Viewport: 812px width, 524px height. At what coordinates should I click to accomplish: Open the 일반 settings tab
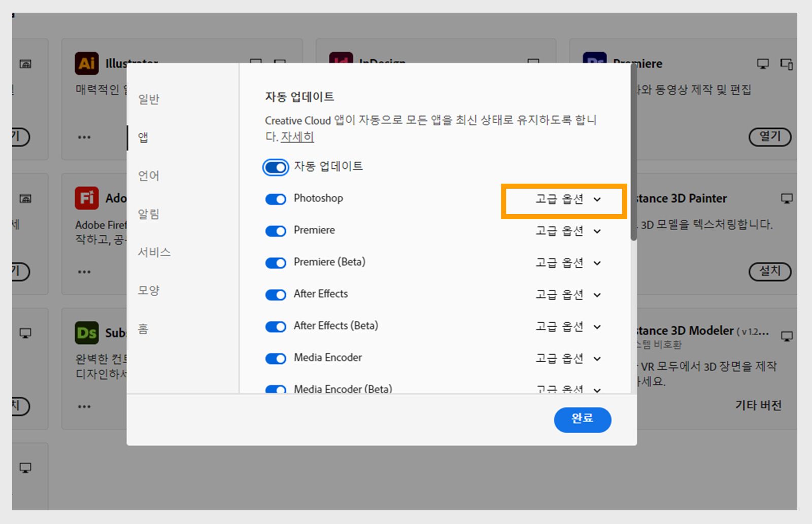coord(149,99)
